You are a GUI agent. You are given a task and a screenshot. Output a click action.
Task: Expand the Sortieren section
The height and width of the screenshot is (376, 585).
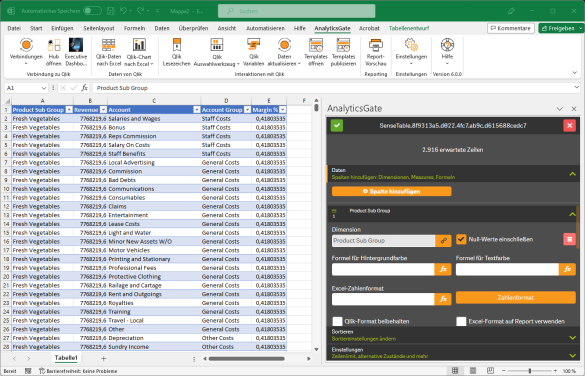click(x=572, y=338)
